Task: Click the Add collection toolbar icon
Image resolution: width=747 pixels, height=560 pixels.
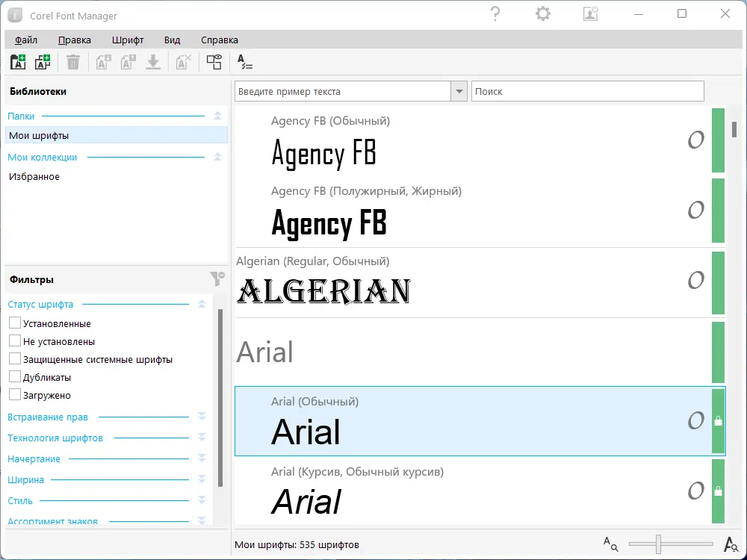Action: click(x=43, y=62)
